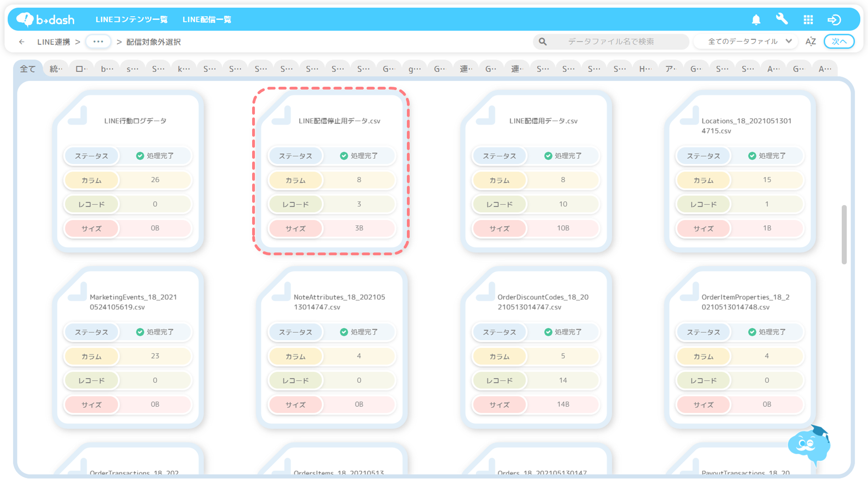This screenshot has width=868, height=488.
Task: Select the ロ… tab
Action: coord(81,69)
